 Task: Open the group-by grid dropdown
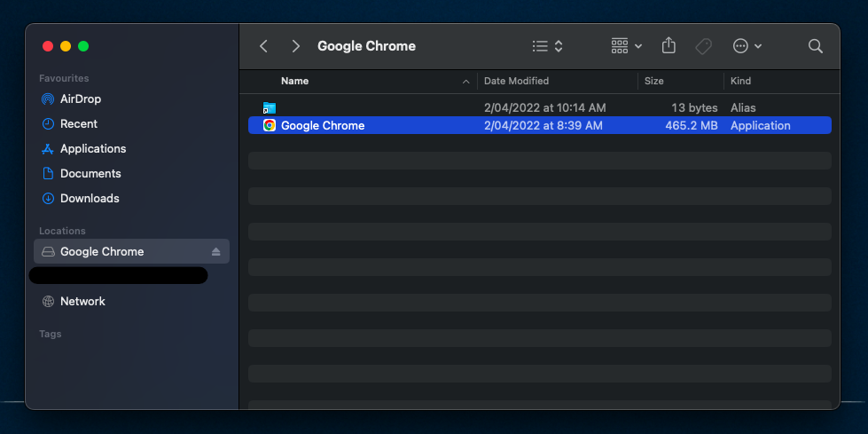pyautogui.click(x=627, y=46)
